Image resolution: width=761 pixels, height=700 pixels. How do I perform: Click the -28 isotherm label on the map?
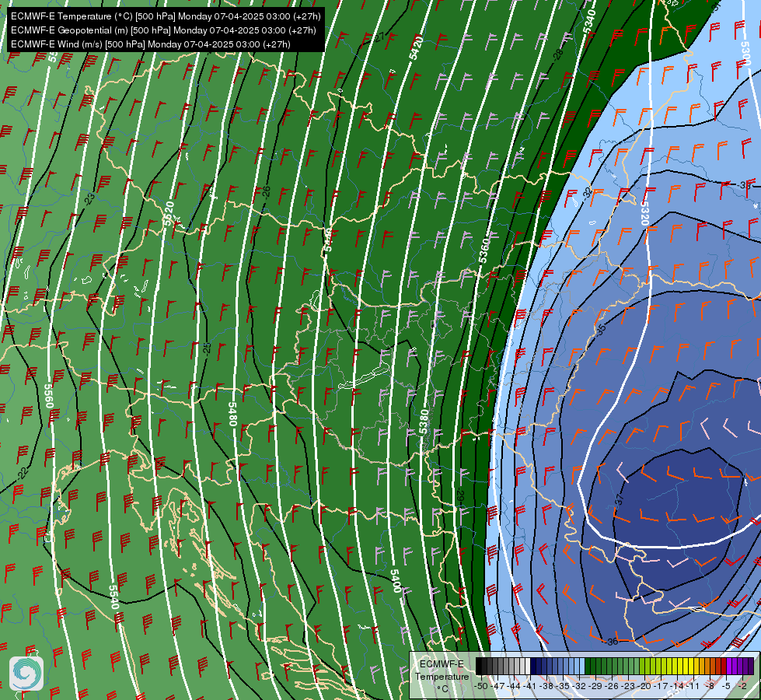[x=559, y=54]
